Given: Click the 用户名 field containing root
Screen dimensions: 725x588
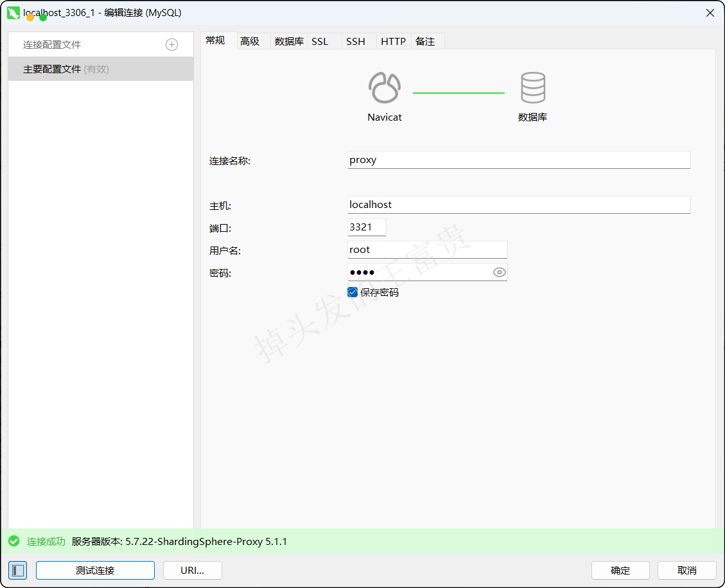Looking at the screenshot, I should (x=427, y=250).
